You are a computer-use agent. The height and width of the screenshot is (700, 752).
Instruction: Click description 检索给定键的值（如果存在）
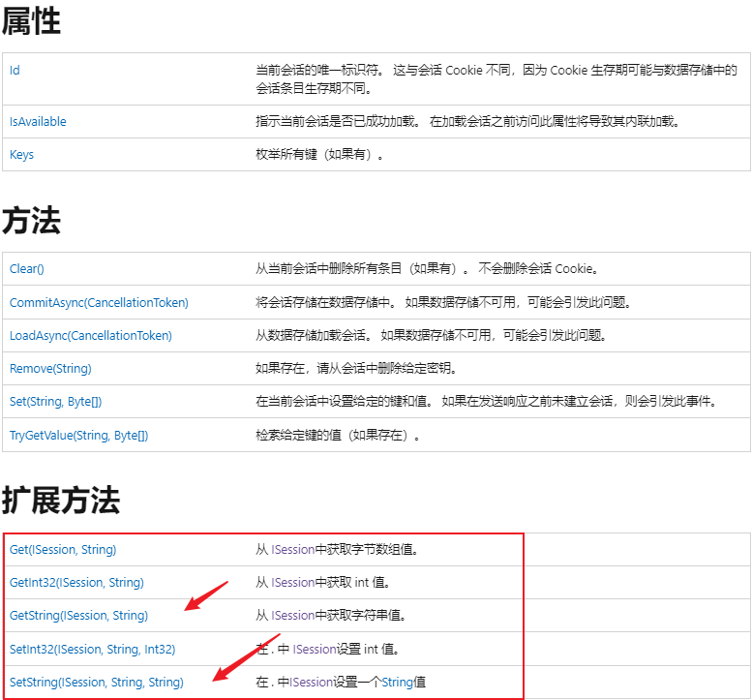338,436
